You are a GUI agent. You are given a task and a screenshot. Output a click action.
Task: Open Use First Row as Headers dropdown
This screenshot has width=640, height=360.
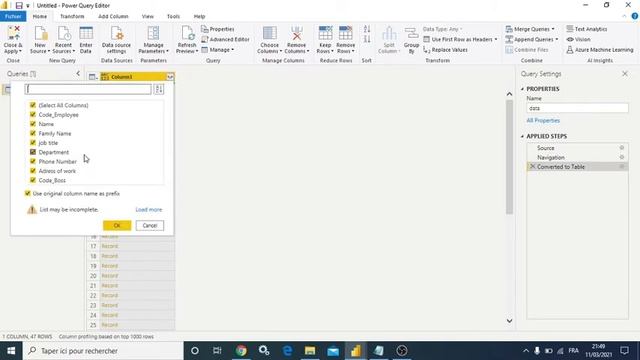460,39
